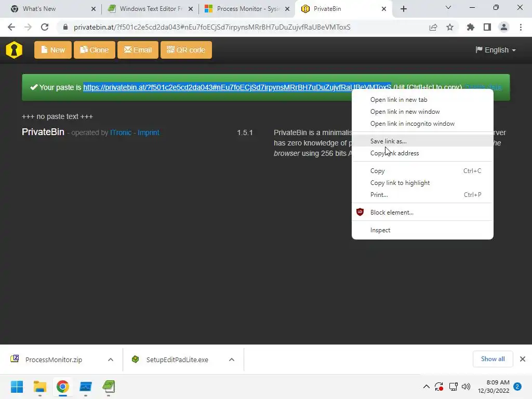
Task: Open network status tray icon
Action: (453, 387)
